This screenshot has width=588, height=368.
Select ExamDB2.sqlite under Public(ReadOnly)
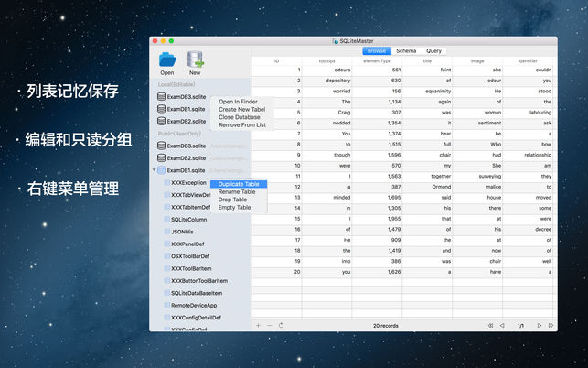click(x=187, y=158)
